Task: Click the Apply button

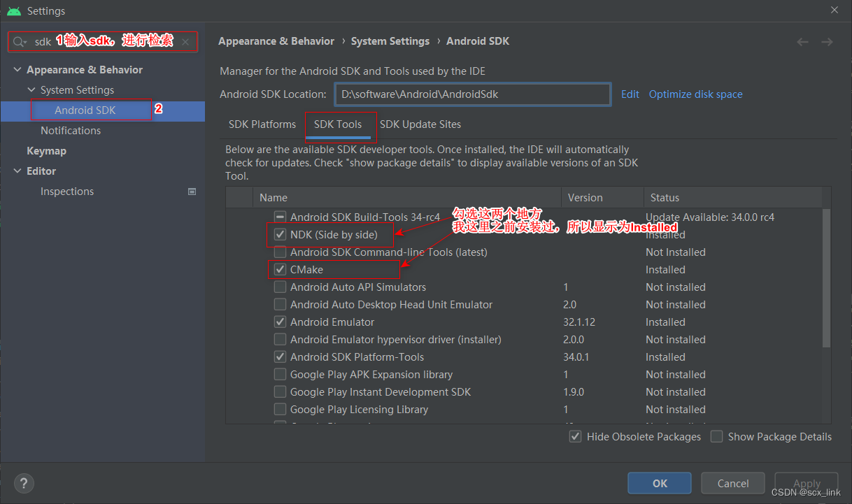Action: coord(807,483)
